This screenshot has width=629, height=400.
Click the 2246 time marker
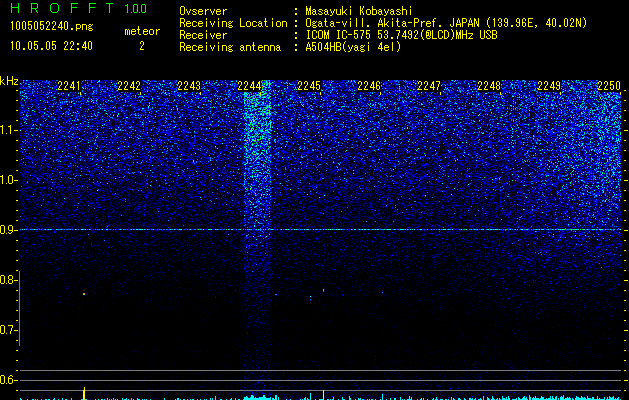pyautogui.click(x=369, y=86)
